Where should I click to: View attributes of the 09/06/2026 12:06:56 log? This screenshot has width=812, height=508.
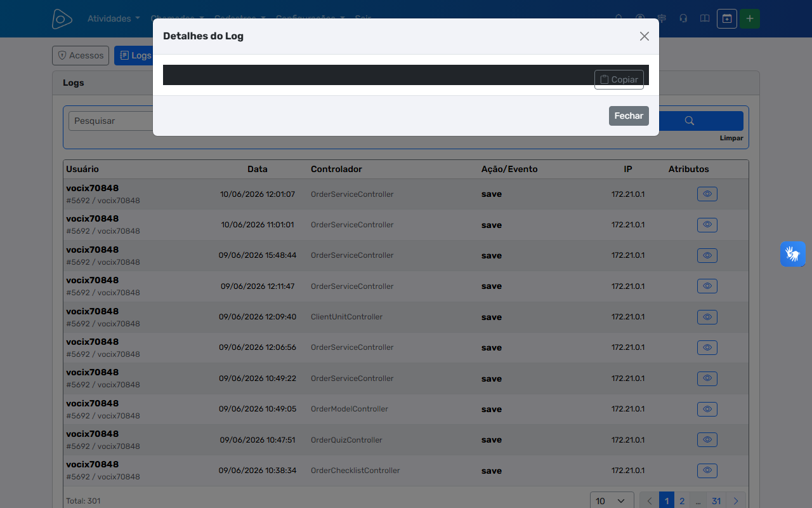[x=707, y=347]
